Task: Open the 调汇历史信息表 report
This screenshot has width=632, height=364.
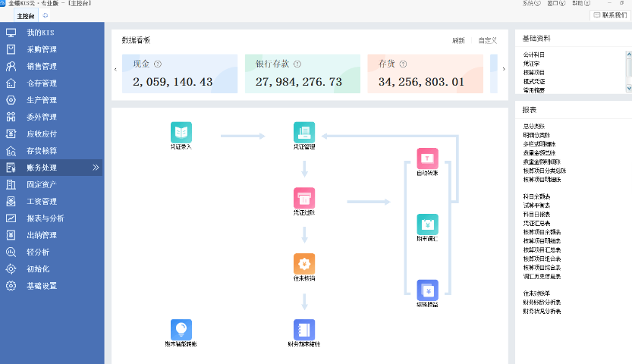Action: (x=542, y=276)
